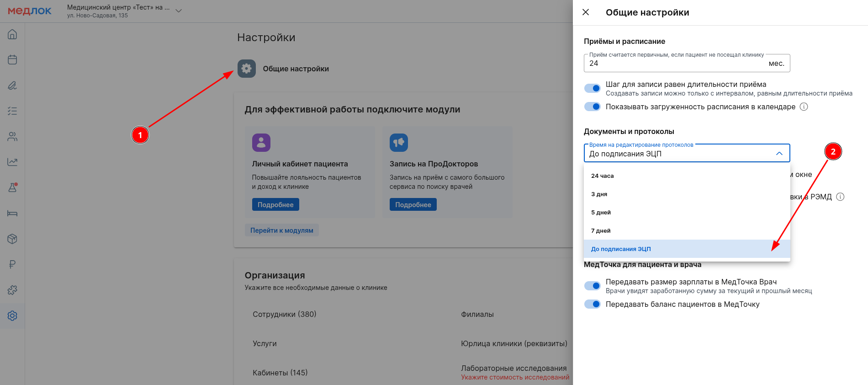Click the purple Личный кабинет пациента icon
The height and width of the screenshot is (385, 868).
[261, 143]
